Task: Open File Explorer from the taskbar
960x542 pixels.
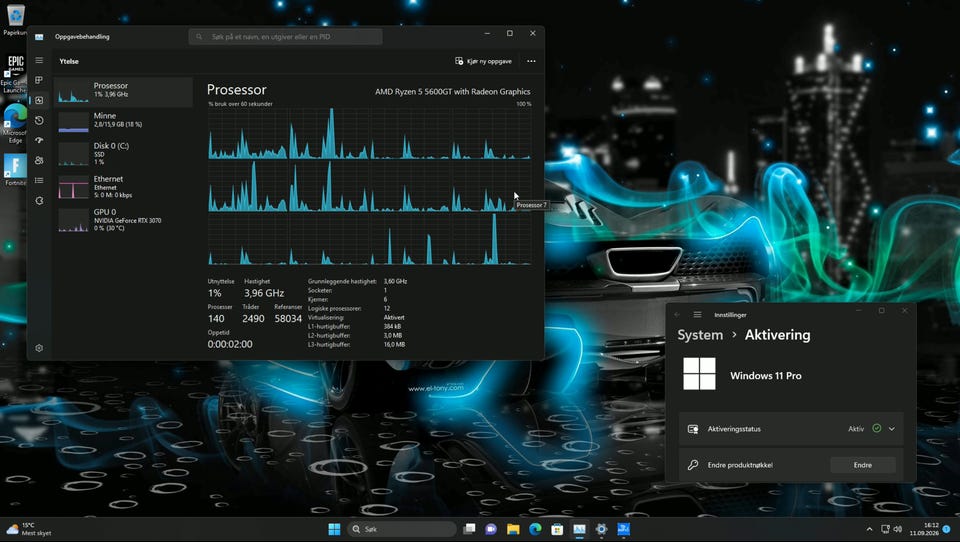Action: tap(513, 529)
